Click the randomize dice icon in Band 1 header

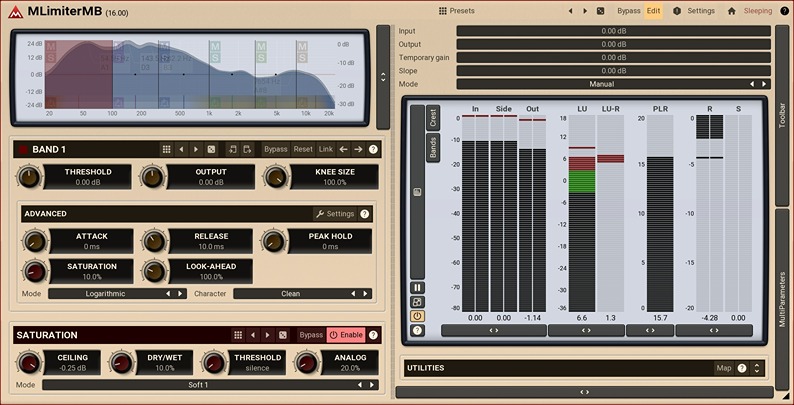(212, 149)
